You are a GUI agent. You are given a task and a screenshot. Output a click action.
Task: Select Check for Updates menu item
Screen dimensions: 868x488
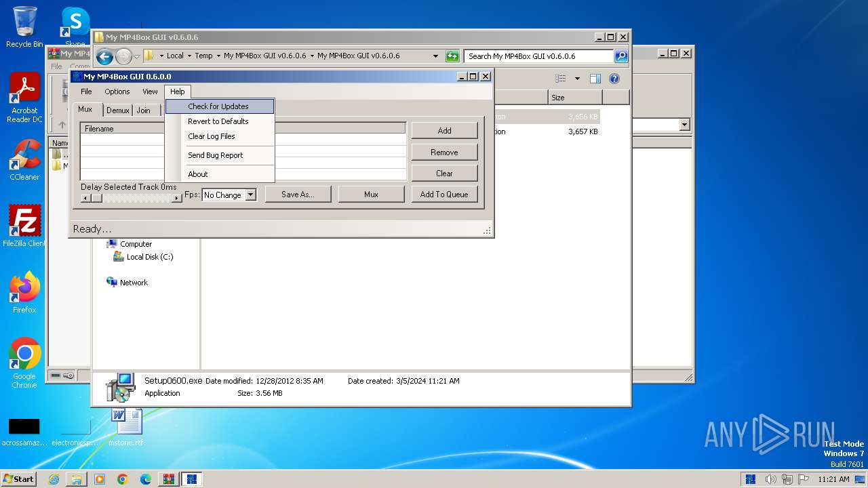[x=220, y=106]
